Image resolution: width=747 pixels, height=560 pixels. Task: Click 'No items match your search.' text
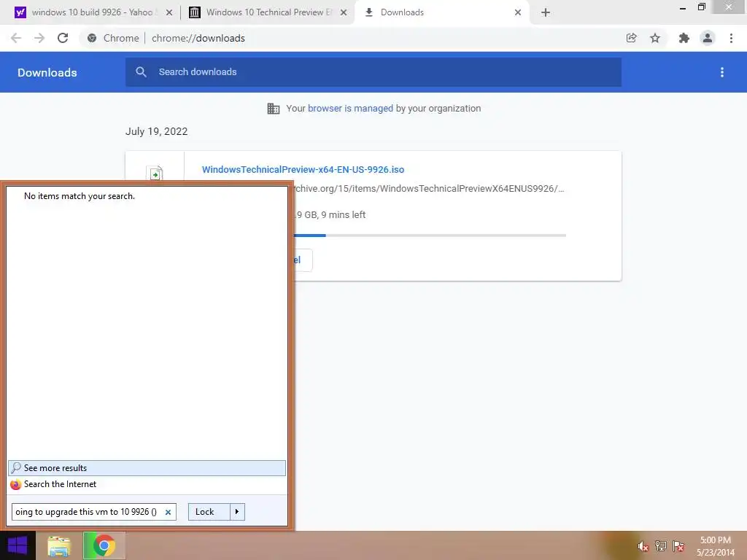(x=80, y=196)
